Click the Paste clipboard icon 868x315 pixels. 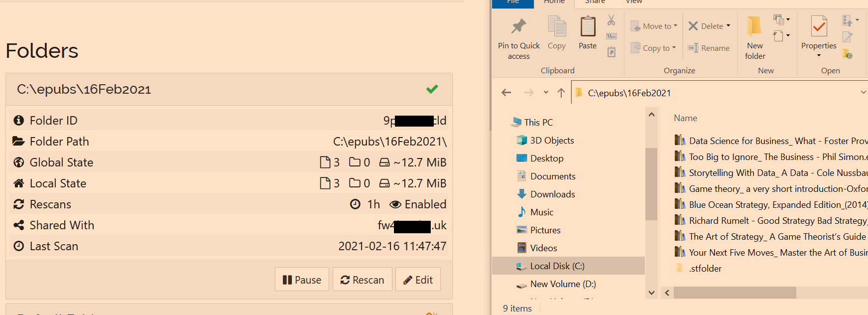(x=588, y=27)
